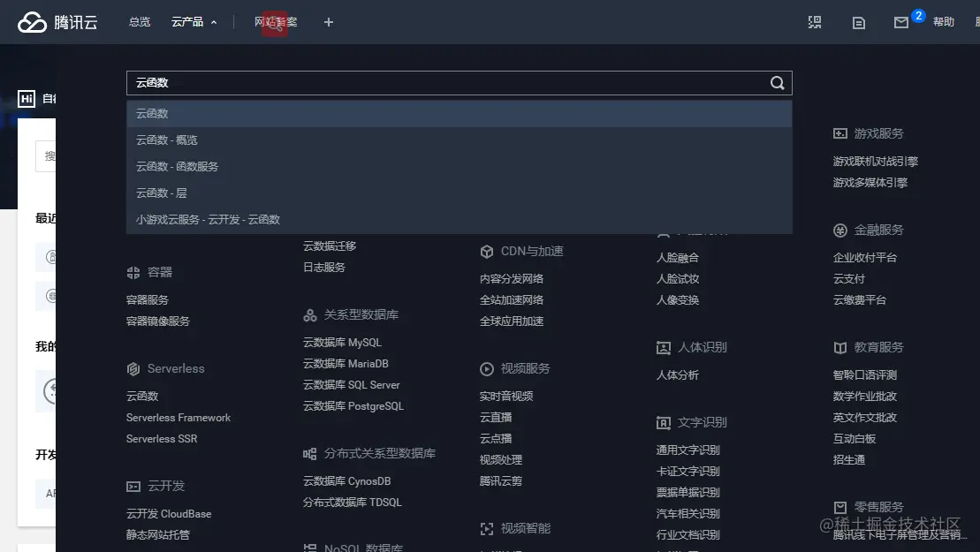980x552 pixels.
Task: Open 云数据库 CynosDB
Action: 347,481
